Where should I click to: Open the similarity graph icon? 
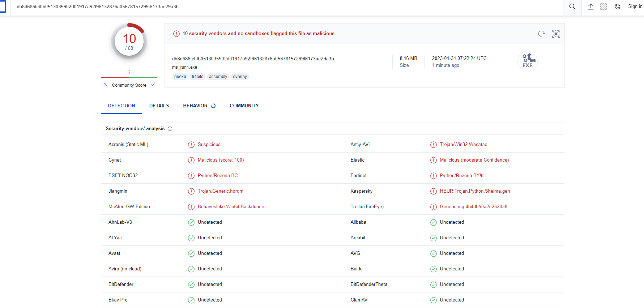[x=556, y=34]
